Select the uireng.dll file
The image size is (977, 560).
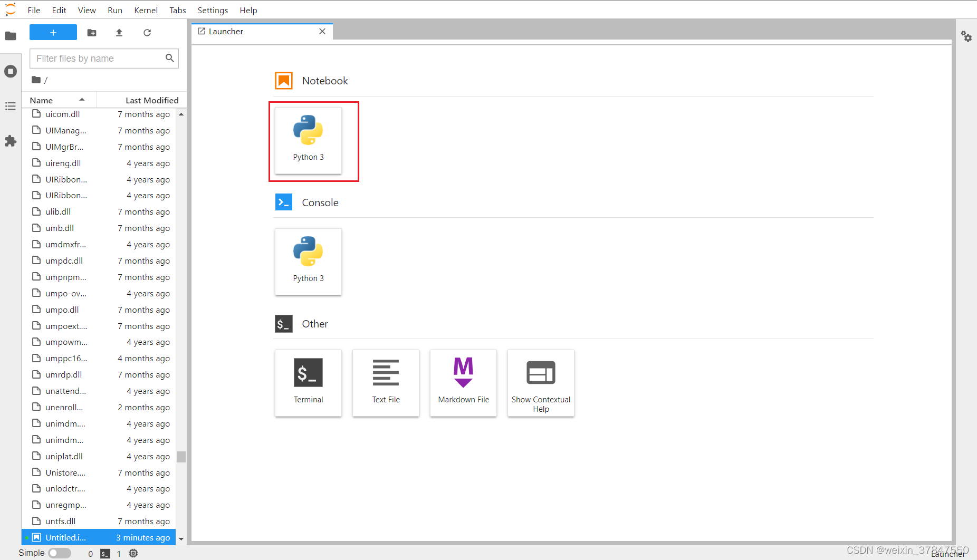(x=99, y=163)
